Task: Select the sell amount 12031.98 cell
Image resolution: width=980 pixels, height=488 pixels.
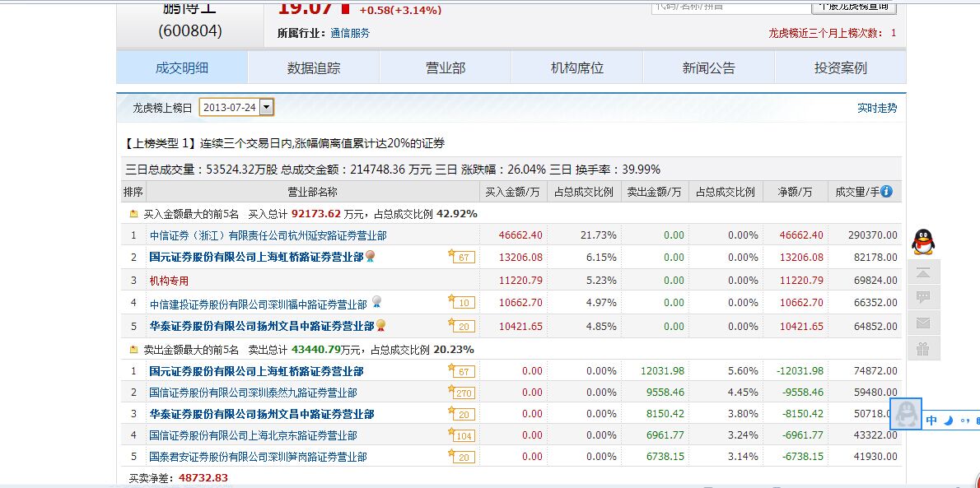Action: [x=662, y=370]
